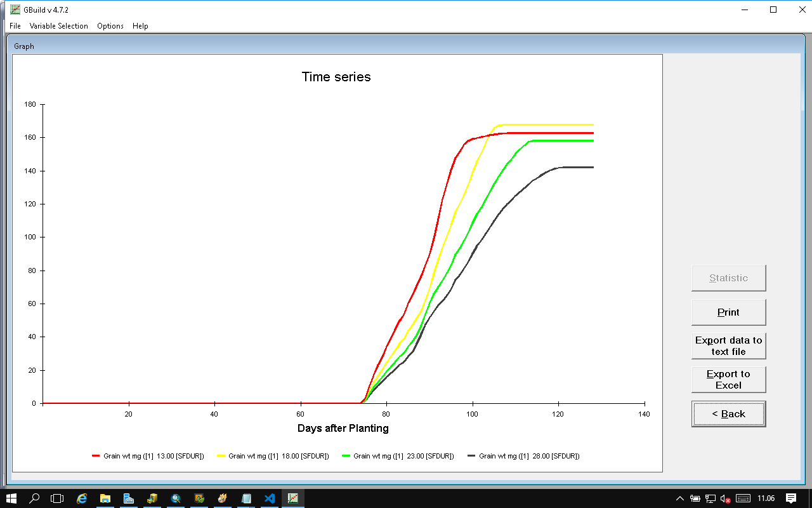Open the File menu
812x508 pixels.
[15, 26]
